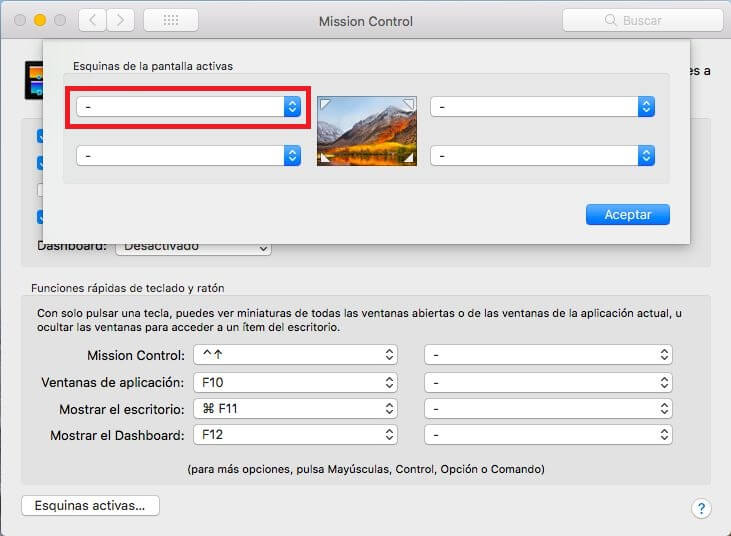Click 'Esquinas de la pantalla activas' heading
The width and height of the screenshot is (731, 536).
click(x=153, y=66)
